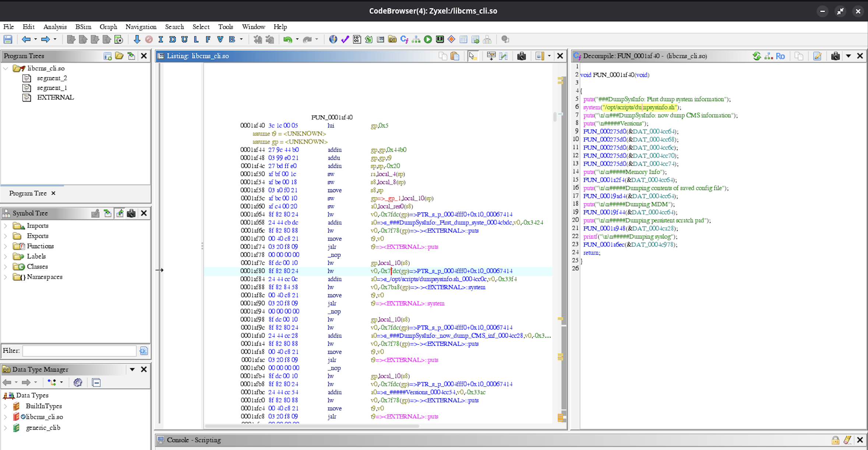Toggle the Listing mouse hover mode icon
This screenshot has height=450, width=868.
pyautogui.click(x=473, y=56)
